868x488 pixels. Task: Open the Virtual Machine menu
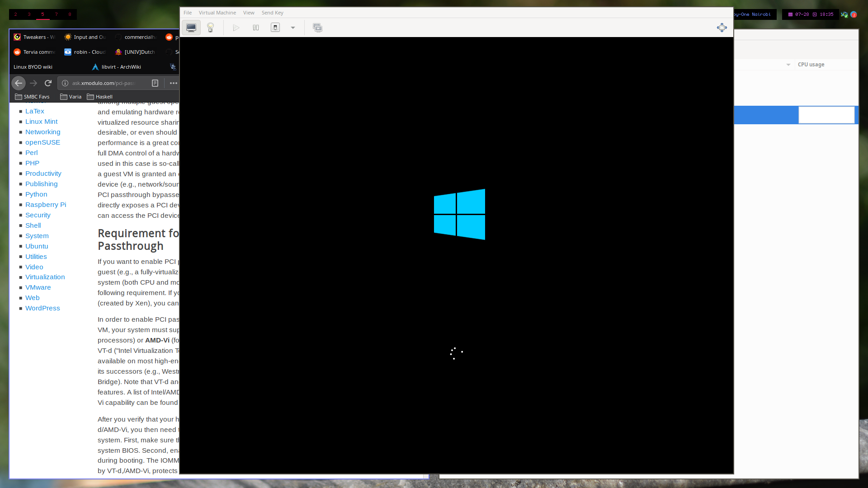coord(217,13)
